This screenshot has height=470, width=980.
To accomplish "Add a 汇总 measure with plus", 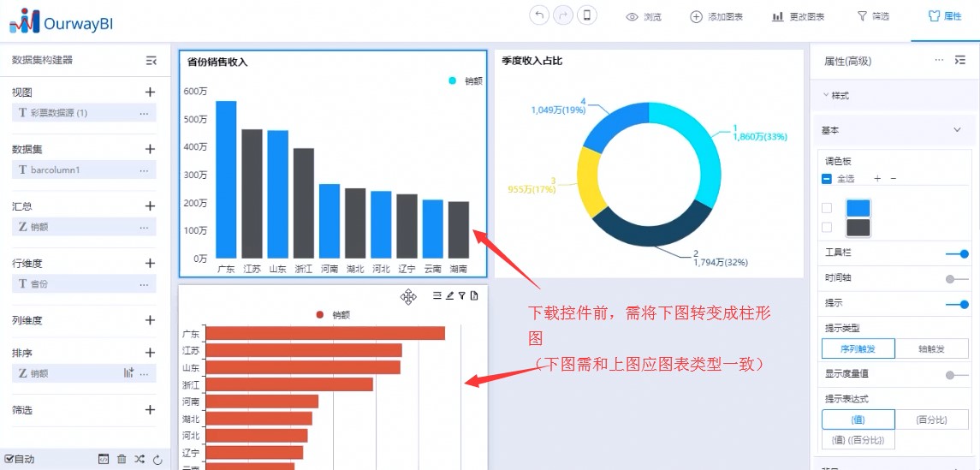I will coord(150,206).
